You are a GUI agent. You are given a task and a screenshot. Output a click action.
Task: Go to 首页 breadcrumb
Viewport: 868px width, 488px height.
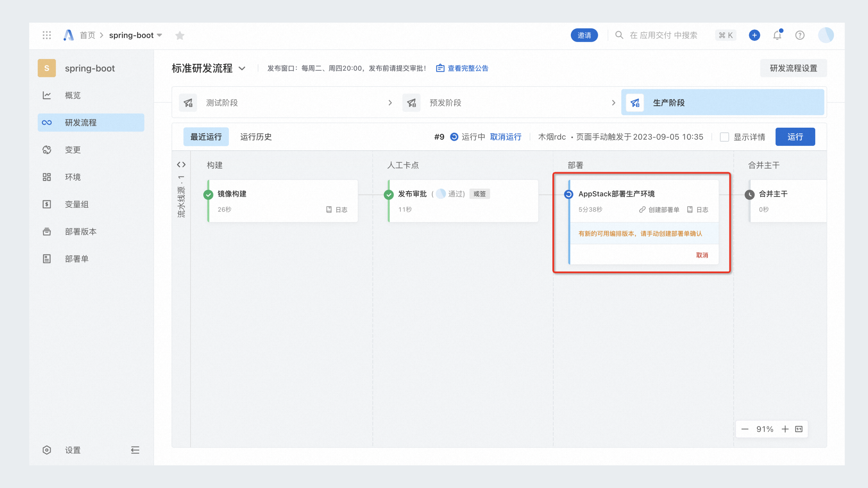coord(87,35)
